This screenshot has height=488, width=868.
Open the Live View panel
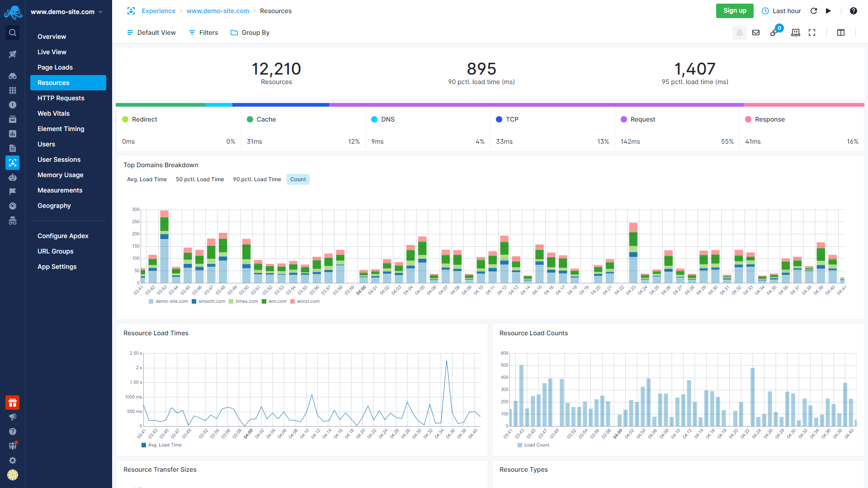click(51, 52)
